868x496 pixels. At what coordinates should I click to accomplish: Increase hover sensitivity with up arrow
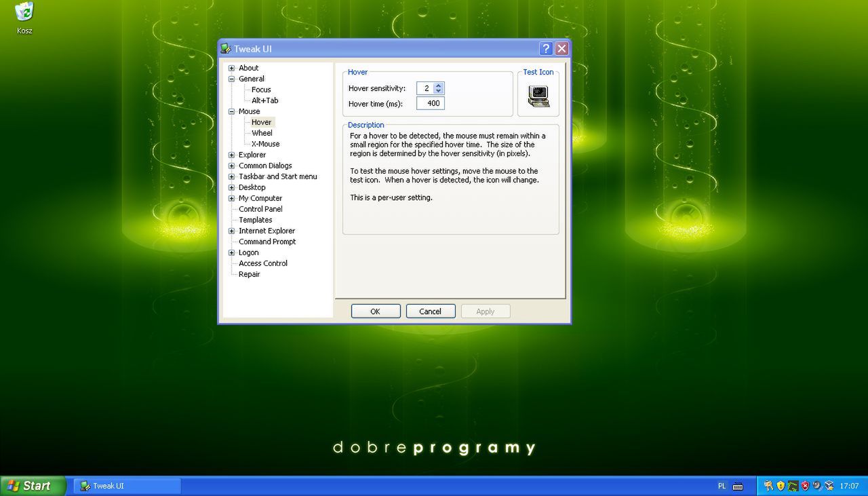439,85
